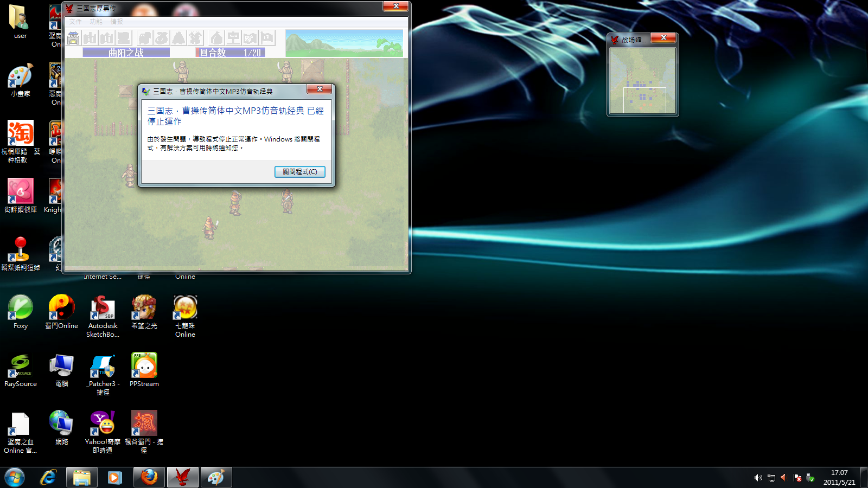
Task: Open Windows Media Player from the taskbar
Action: pos(114,478)
